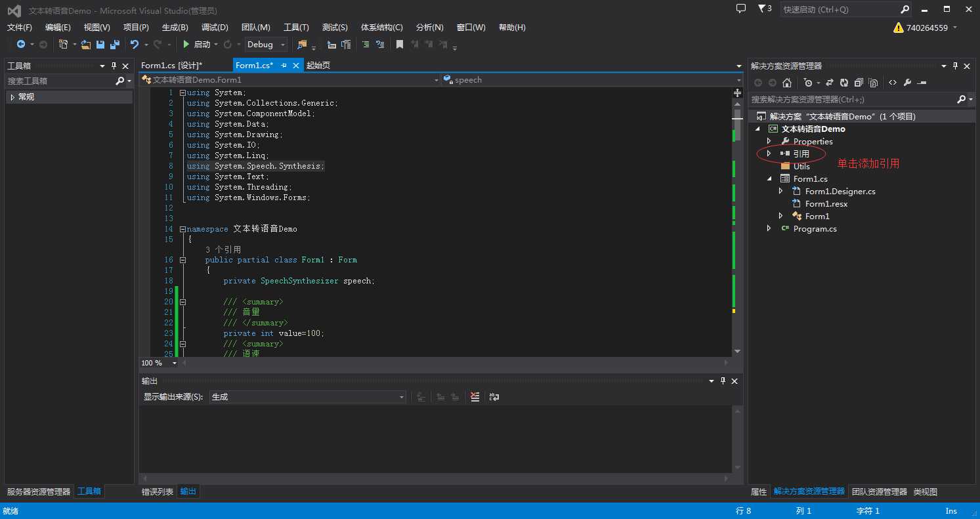980x519 pixels.
Task: Click the Collapse All icon in Solution Explorer
Action: pos(859,83)
